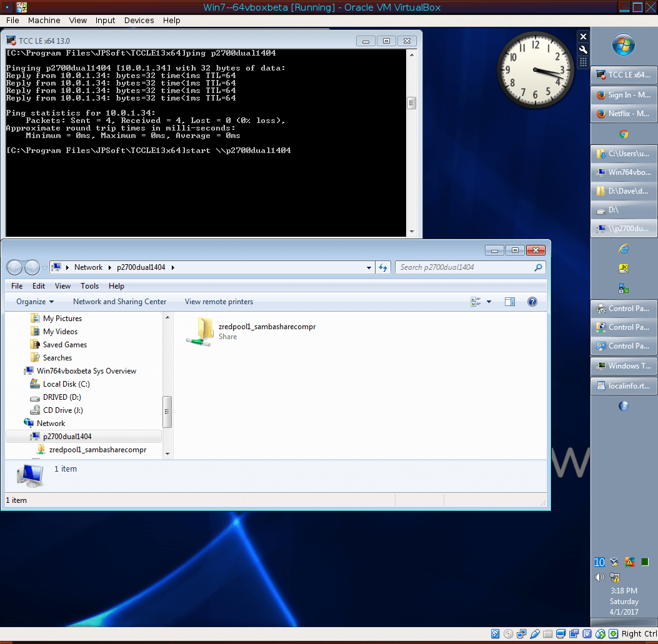
Task: Open the Organize dropdown
Action: tap(35, 302)
